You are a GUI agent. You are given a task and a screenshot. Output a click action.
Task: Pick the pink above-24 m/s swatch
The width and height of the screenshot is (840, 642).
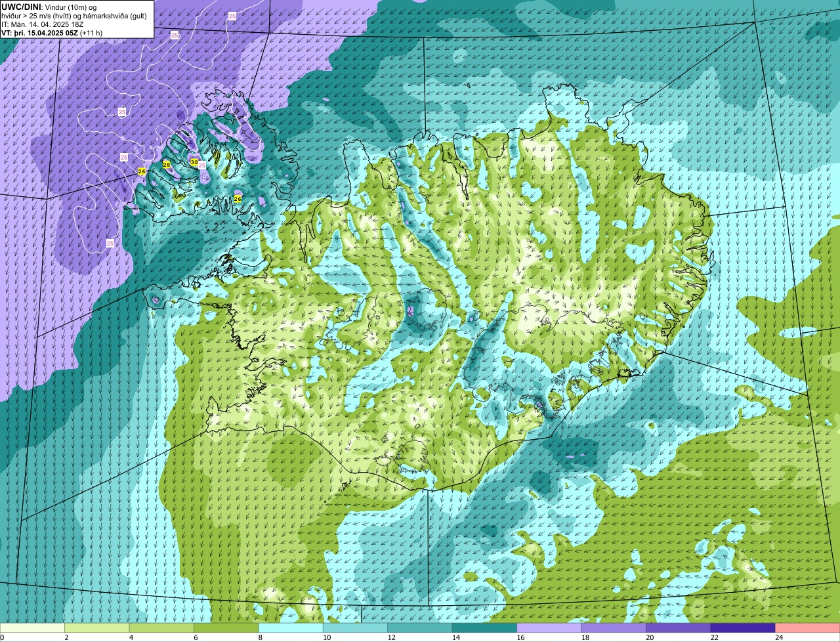(x=808, y=628)
